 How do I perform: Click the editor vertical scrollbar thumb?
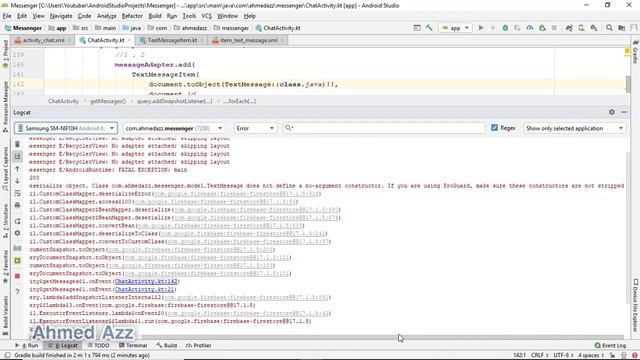point(627,84)
